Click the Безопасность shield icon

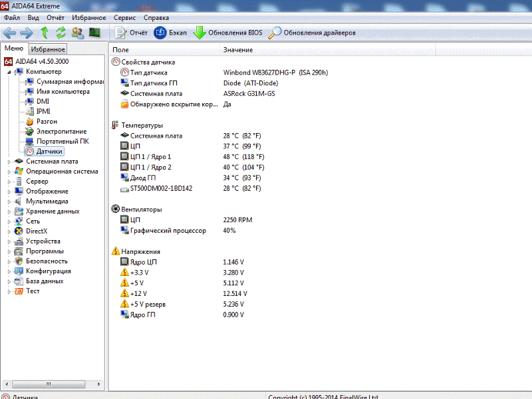coord(19,261)
